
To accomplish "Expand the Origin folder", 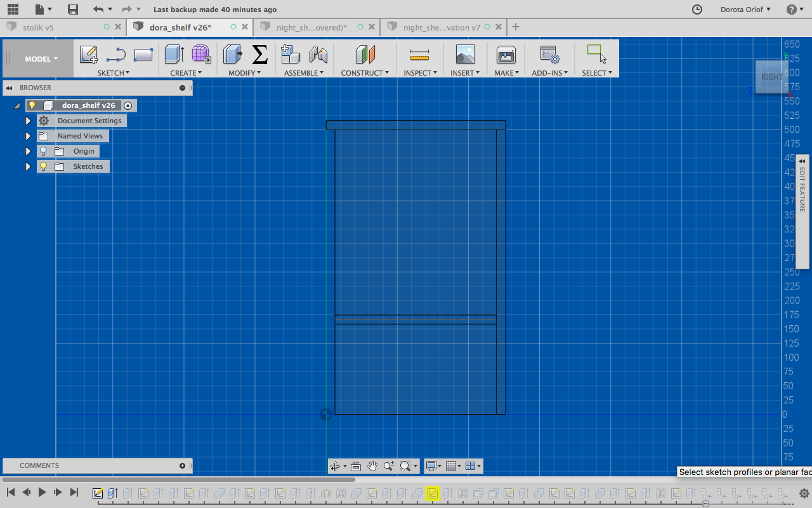I will (28, 151).
